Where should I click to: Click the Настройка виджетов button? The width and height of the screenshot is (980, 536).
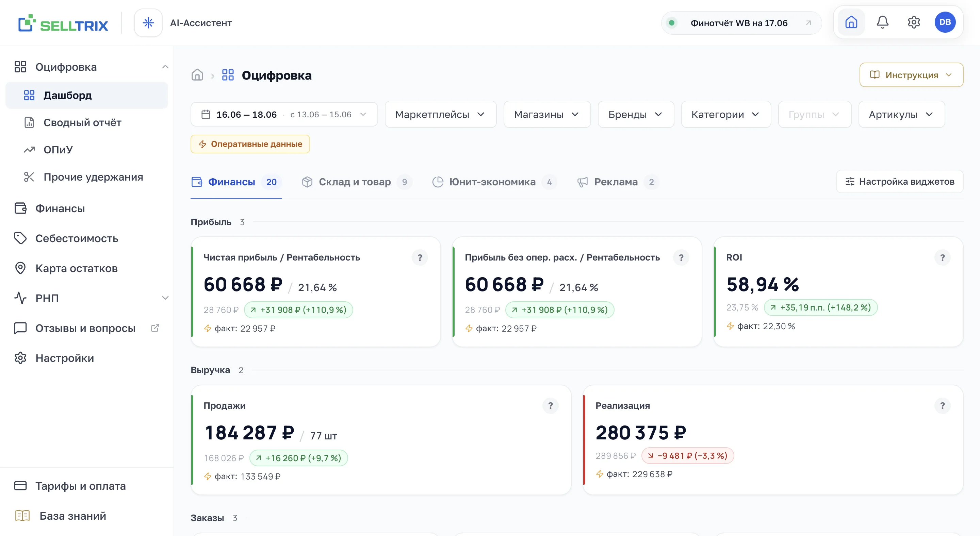(899, 182)
